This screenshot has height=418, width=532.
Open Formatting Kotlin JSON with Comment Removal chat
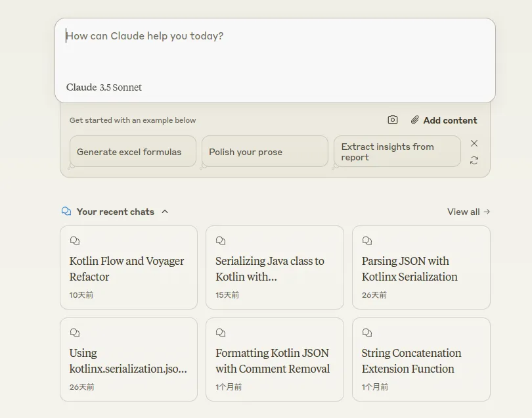pos(275,361)
